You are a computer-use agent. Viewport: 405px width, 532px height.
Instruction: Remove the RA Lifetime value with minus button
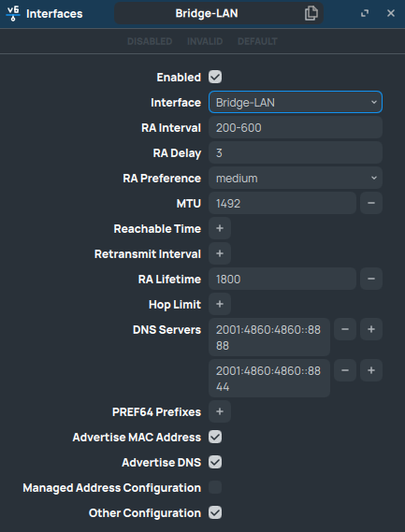click(x=371, y=279)
